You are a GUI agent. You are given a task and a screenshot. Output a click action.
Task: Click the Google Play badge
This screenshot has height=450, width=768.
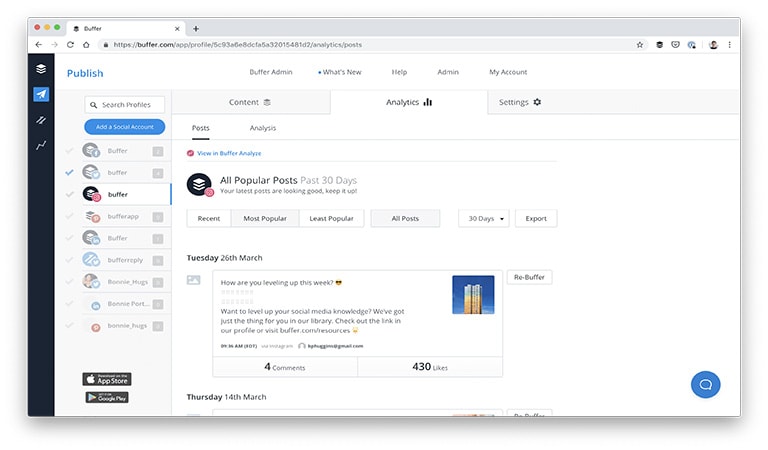[107, 397]
